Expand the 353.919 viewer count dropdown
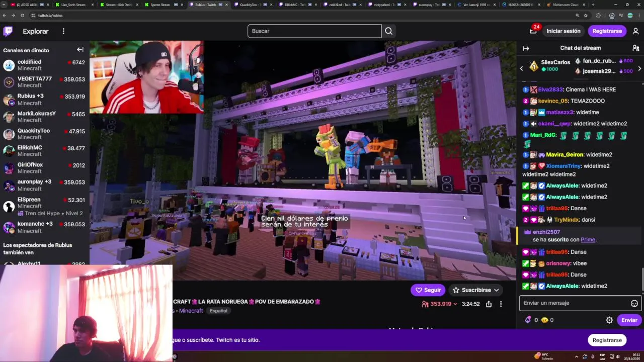This screenshot has height=362, width=644. [x=455, y=304]
